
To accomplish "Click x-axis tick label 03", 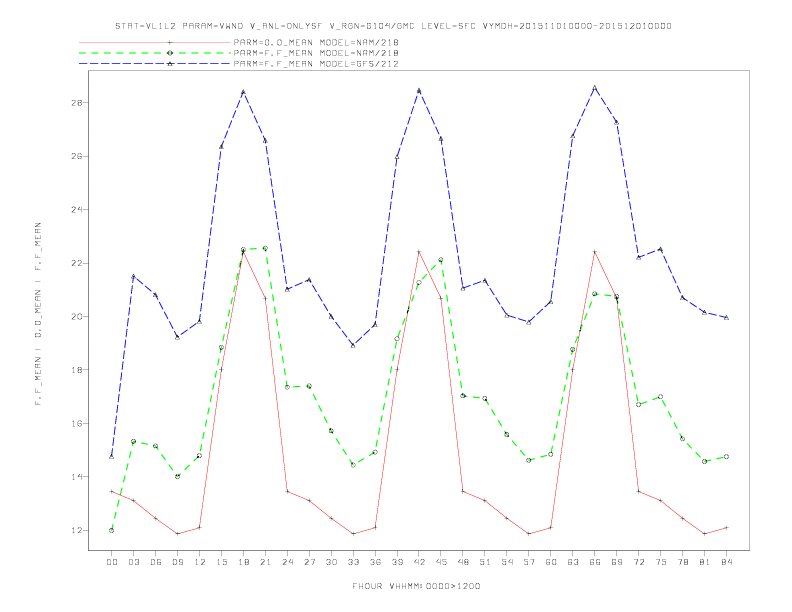I will click(133, 562).
